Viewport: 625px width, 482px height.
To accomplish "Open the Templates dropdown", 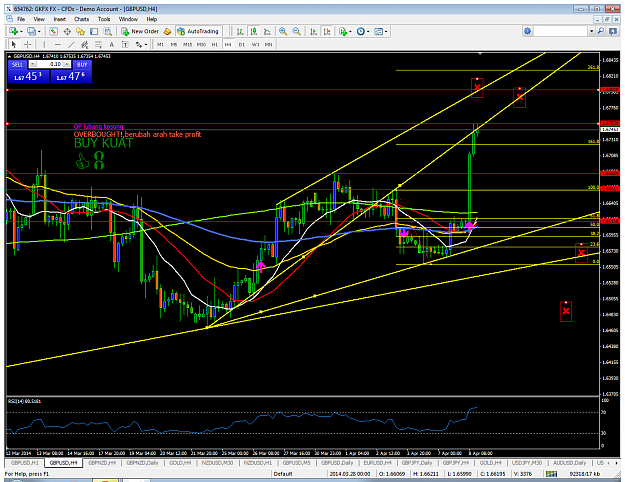I will [x=381, y=31].
